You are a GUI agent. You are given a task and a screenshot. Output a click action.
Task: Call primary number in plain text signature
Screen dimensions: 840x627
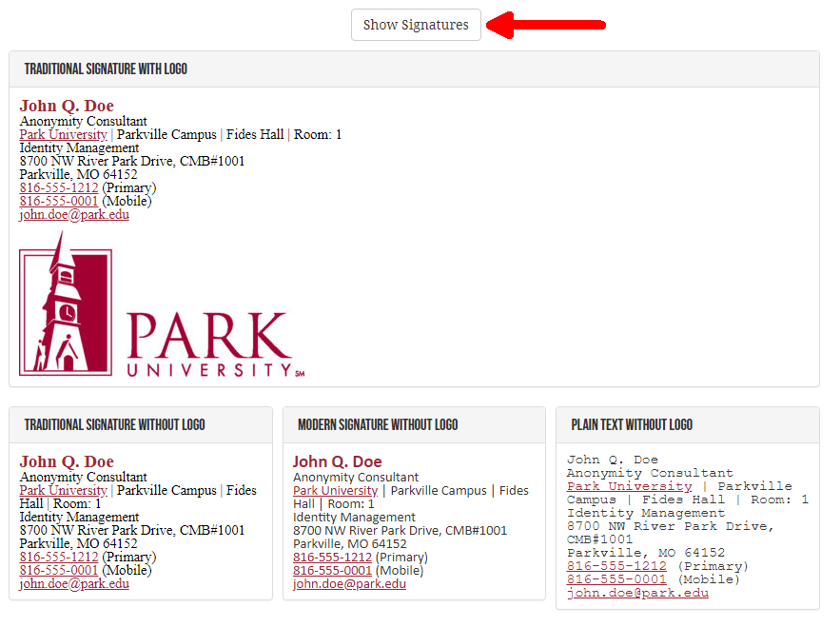616,566
